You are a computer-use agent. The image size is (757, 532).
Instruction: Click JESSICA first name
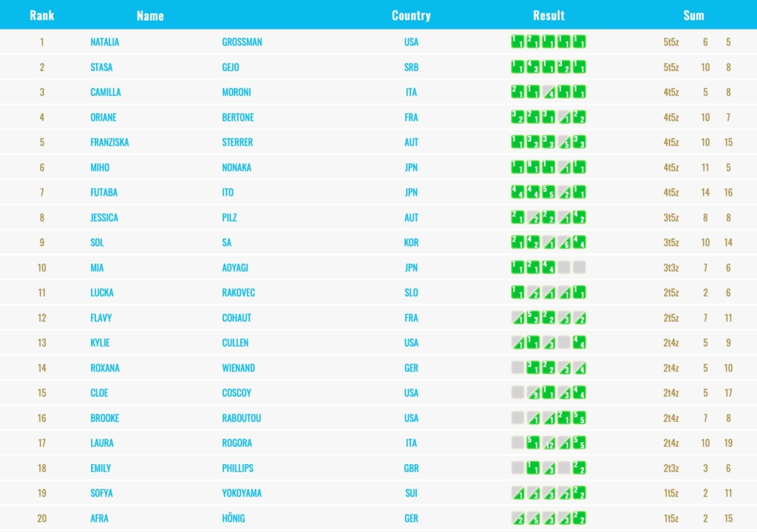coord(104,218)
